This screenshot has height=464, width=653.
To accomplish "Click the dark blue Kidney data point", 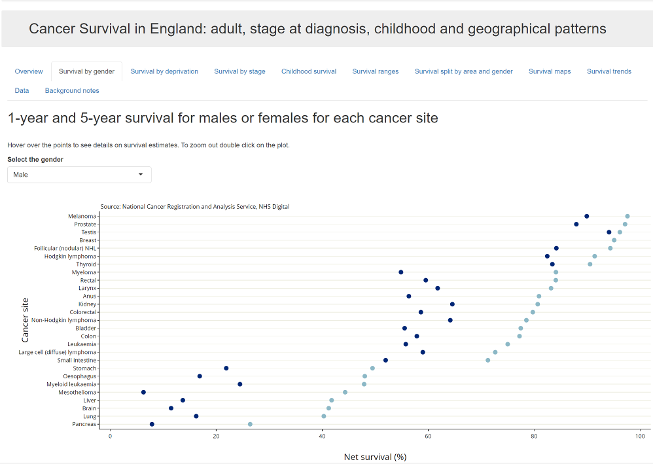I will coord(452,304).
